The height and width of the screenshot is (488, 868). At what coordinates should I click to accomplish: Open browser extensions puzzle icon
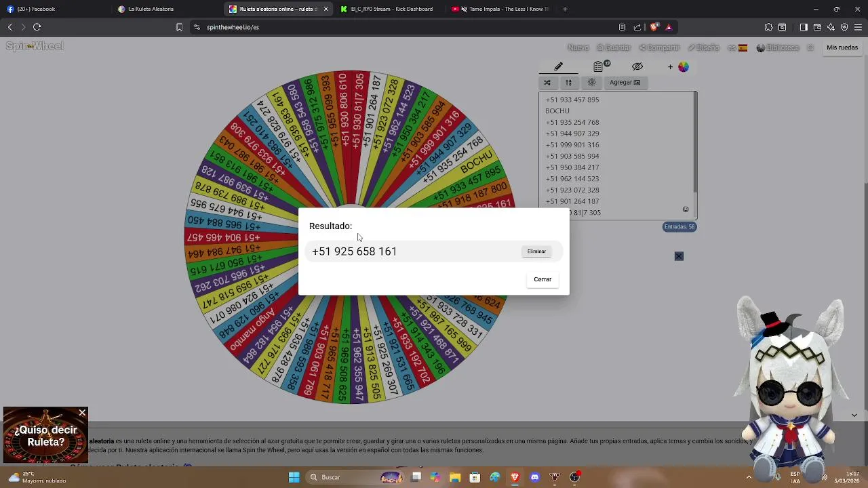point(768,27)
